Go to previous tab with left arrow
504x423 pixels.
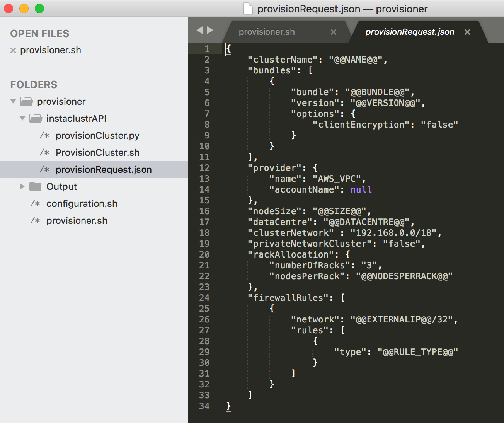click(199, 30)
